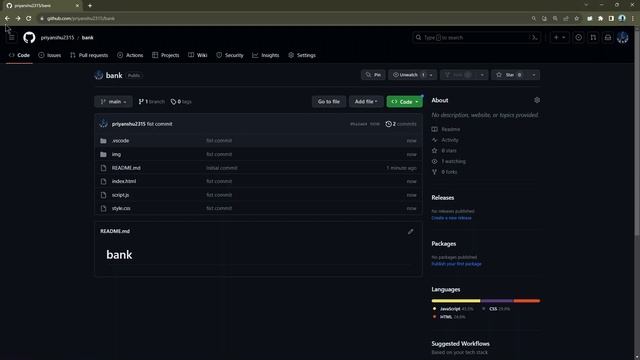Viewport: 640px width, 360px height.
Task: Open the Pull requests tab
Action: coord(89,55)
